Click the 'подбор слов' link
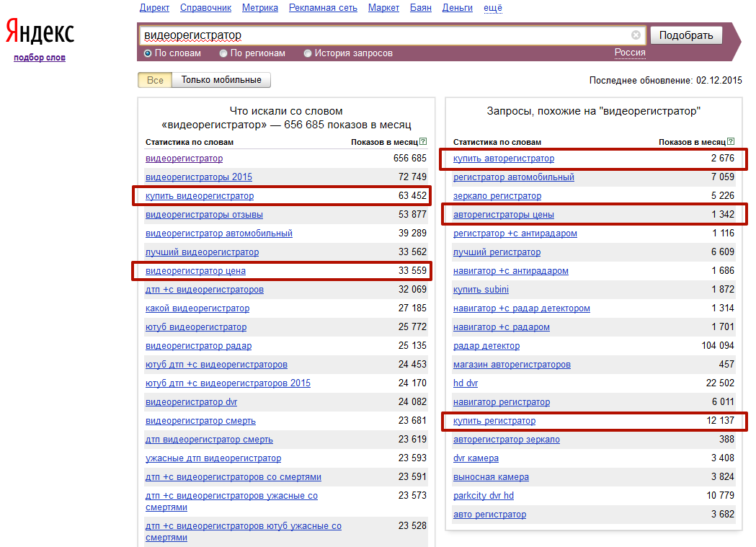The width and height of the screenshot is (756, 547). click(40, 58)
